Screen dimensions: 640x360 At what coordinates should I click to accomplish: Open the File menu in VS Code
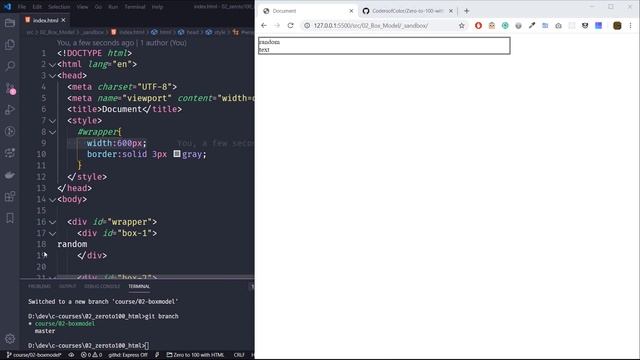pos(22,7)
